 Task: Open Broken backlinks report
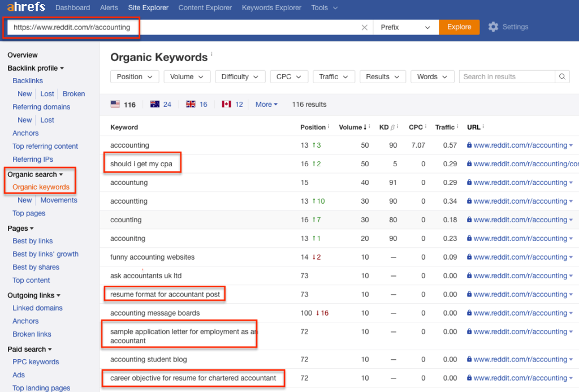coord(74,94)
